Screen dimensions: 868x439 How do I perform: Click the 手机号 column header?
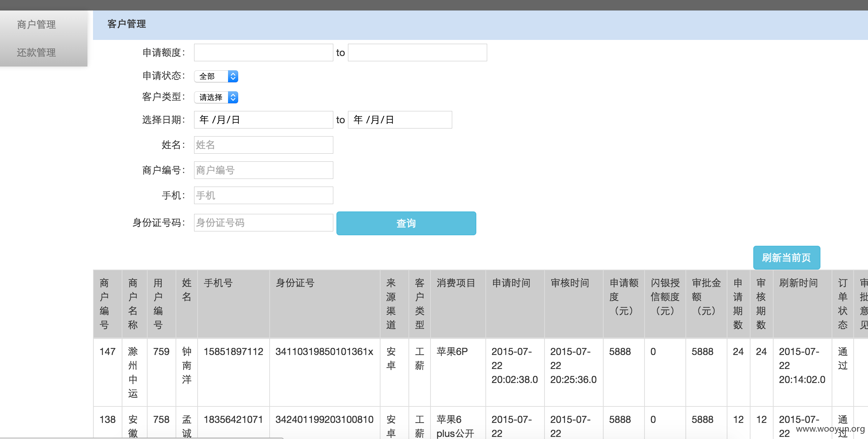234,304
